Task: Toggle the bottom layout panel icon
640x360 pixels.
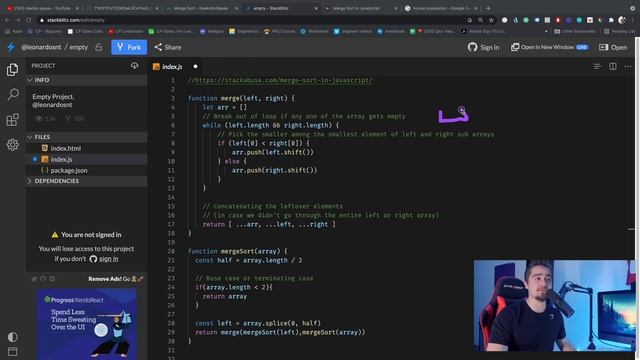Action: point(13,351)
